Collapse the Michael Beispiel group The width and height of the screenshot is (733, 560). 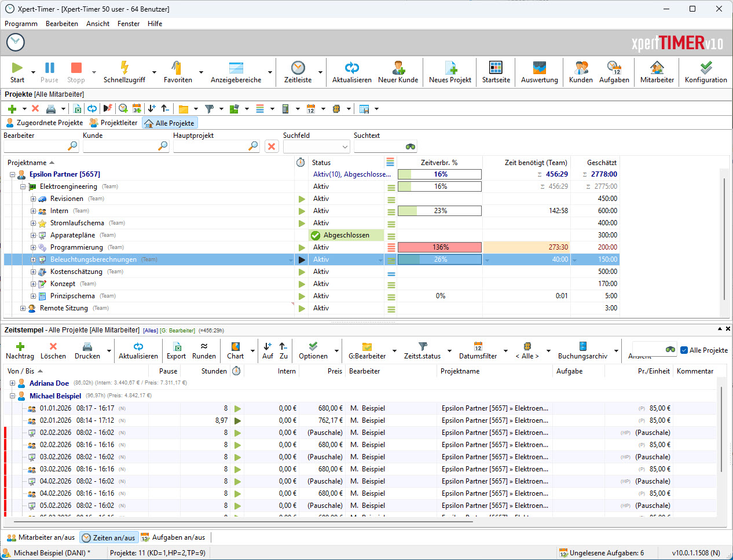(12, 396)
